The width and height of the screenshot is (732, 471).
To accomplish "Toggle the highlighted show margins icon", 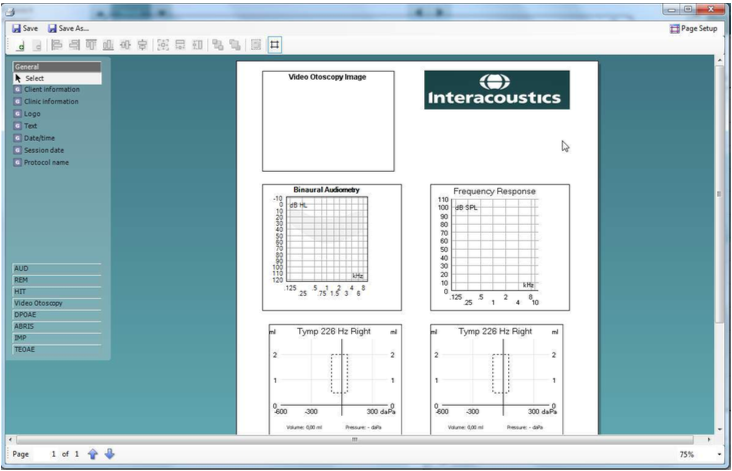I will [x=274, y=45].
